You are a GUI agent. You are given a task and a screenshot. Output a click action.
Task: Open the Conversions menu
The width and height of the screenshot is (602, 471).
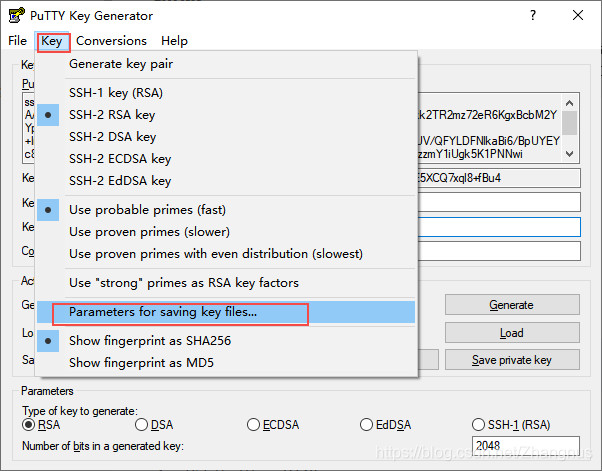click(111, 41)
